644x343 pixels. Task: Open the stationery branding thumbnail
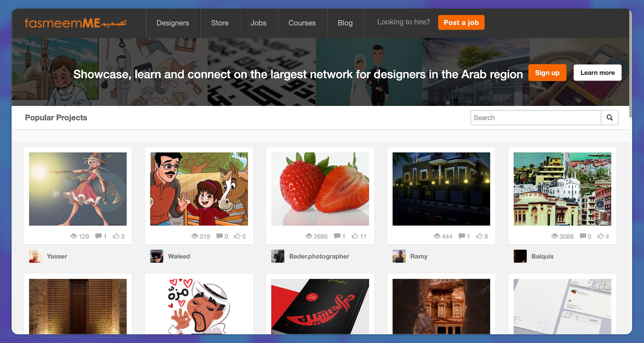pos(563,307)
